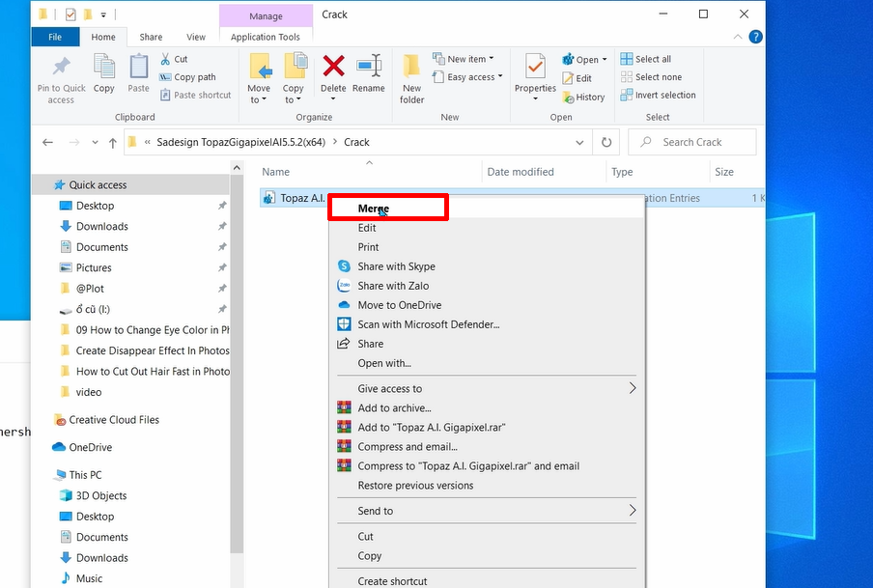Open the File ribbon tab
The width and height of the screenshot is (873, 588).
pyautogui.click(x=55, y=37)
